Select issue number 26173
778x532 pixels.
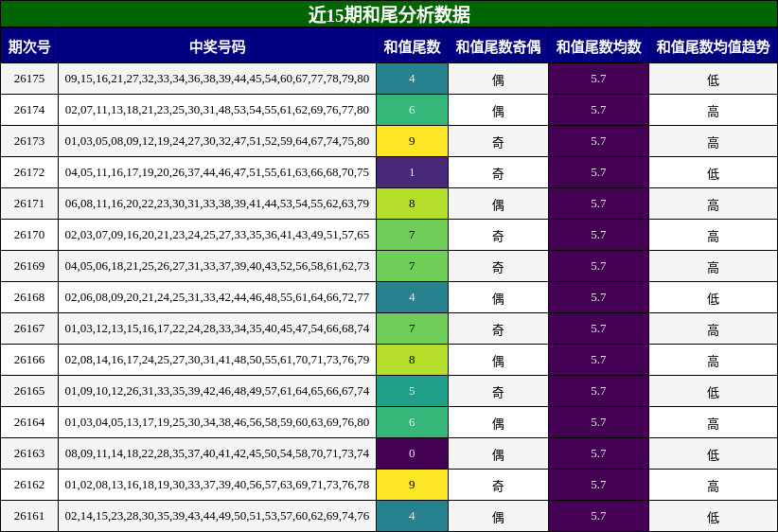[29, 141]
